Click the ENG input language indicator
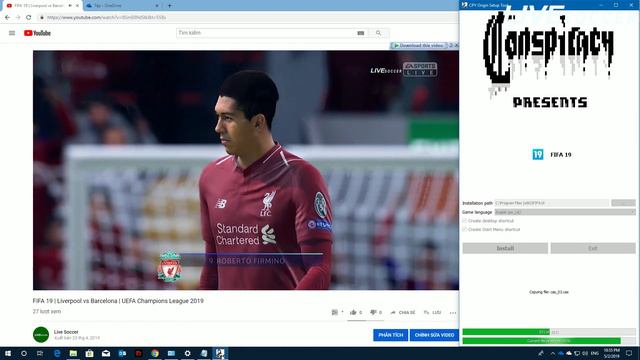This screenshot has width=640, height=360. pos(595,353)
